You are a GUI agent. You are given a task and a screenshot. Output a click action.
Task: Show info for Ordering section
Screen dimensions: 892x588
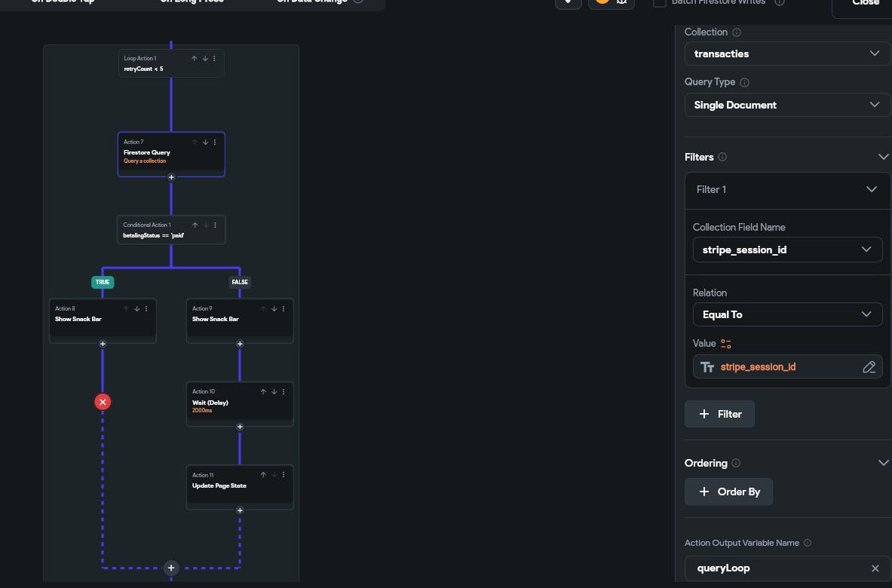[736, 463]
